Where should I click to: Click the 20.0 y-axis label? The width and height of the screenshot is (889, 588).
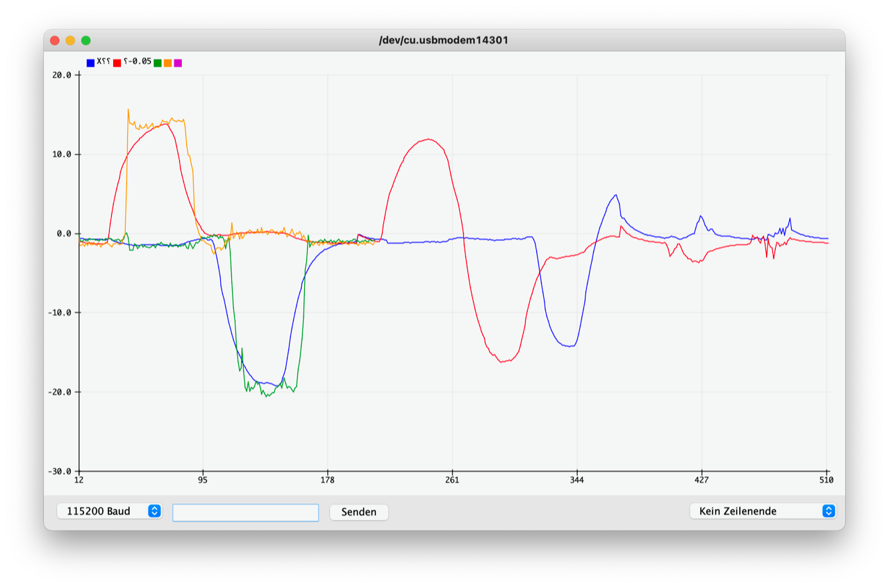tap(63, 75)
